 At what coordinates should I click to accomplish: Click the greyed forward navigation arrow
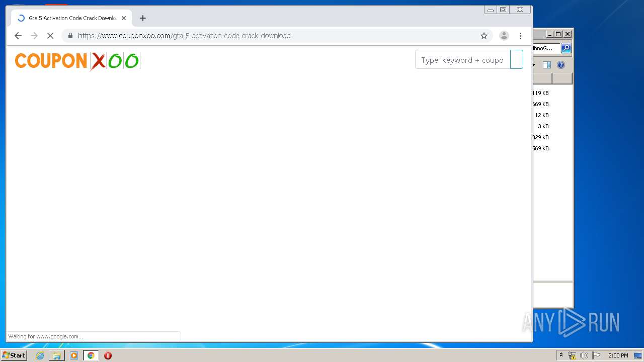coord(34,36)
